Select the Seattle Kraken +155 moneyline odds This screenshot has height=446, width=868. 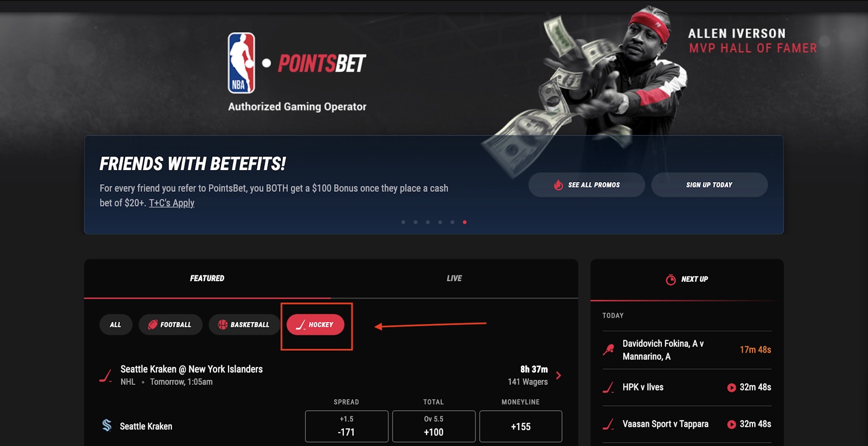click(x=521, y=426)
